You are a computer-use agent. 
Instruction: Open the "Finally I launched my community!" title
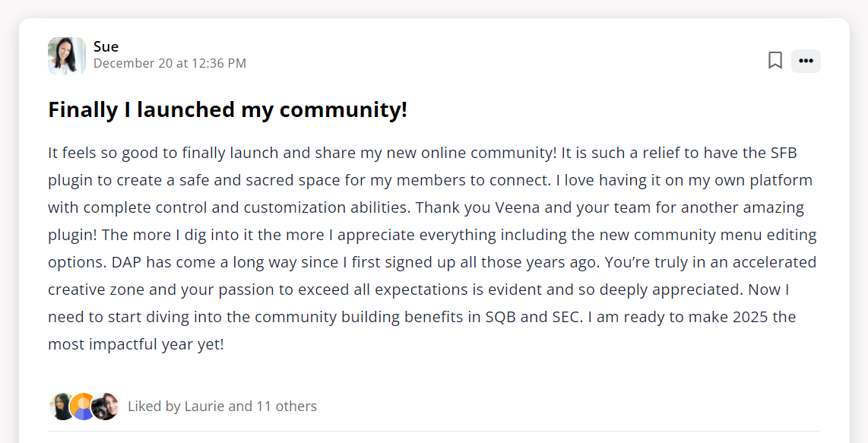click(x=227, y=109)
